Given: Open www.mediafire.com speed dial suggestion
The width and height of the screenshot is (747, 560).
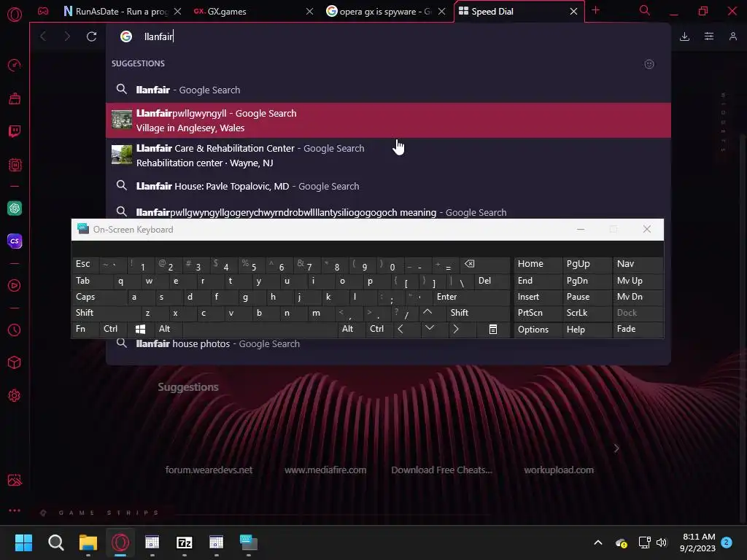Looking at the screenshot, I should tap(325, 470).
